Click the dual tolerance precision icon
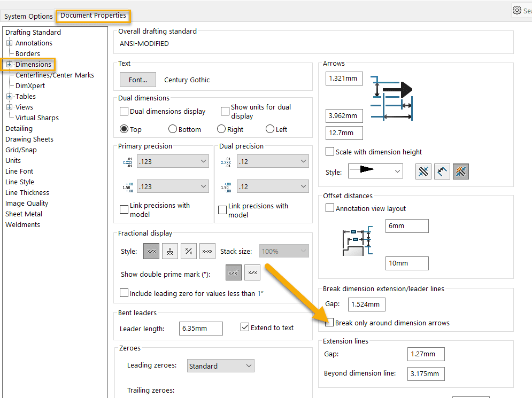Image resolution: width=532 pixels, height=398 pixels. pos(226,187)
